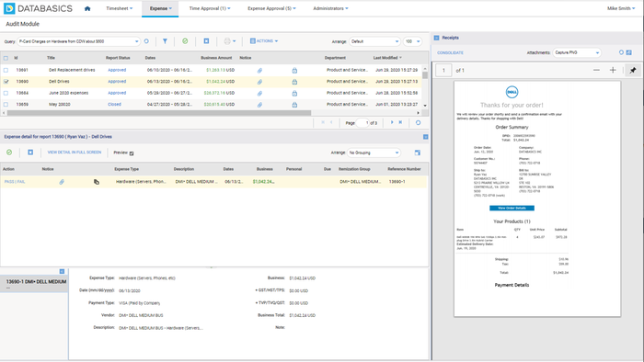Open the Time Approval (1) menu
Image resolution: width=644 pixels, height=362 pixels.
(210, 8)
